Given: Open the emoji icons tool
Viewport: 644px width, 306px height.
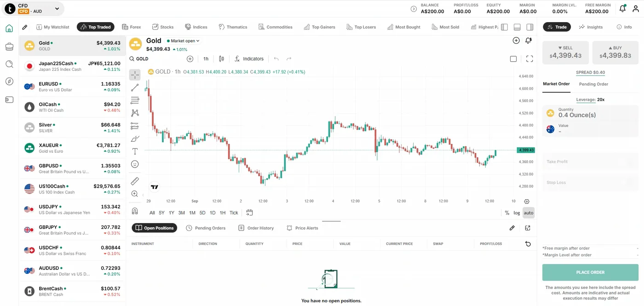Looking at the screenshot, I should [135, 164].
